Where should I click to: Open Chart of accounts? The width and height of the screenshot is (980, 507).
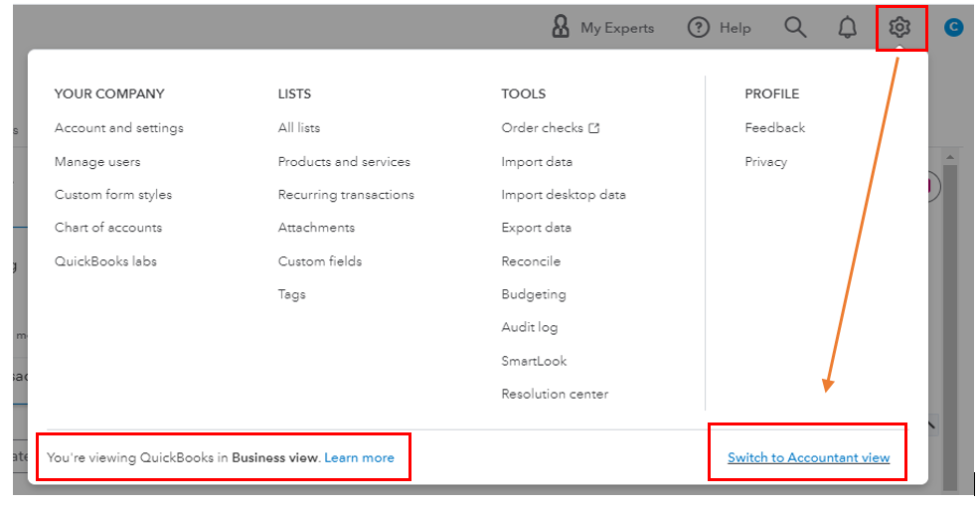click(108, 228)
